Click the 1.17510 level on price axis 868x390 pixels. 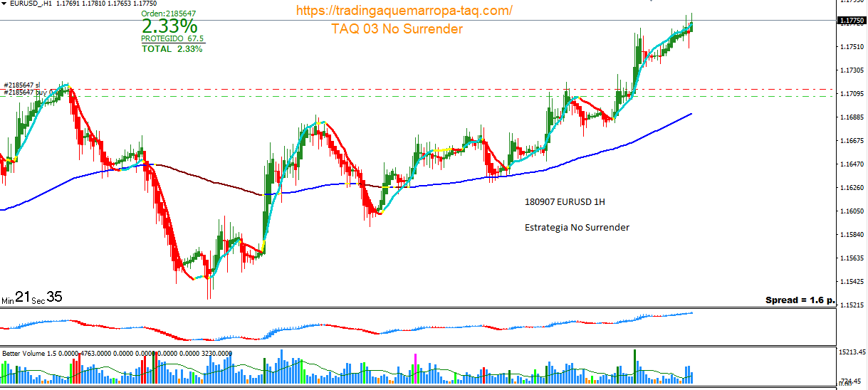tap(852, 47)
